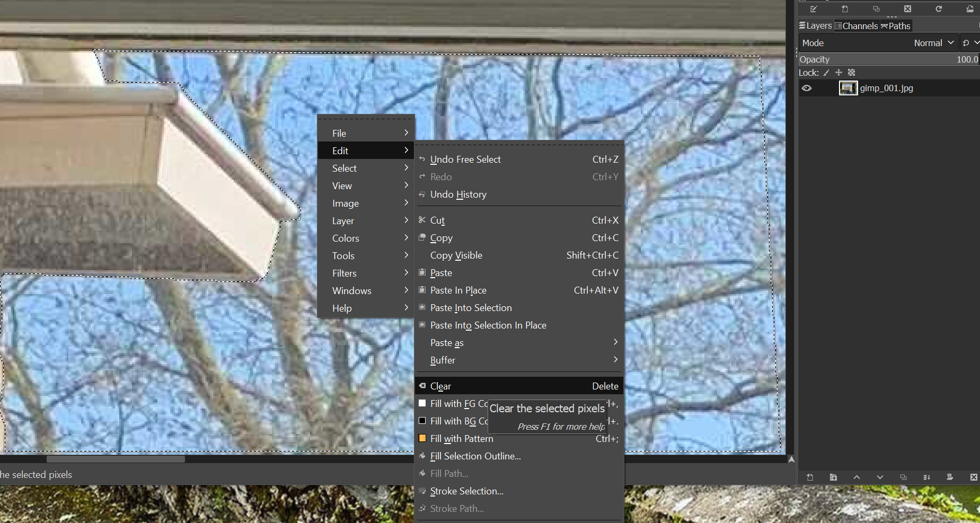Merge the layer down
This screenshot has width=980, height=523.
927,477
